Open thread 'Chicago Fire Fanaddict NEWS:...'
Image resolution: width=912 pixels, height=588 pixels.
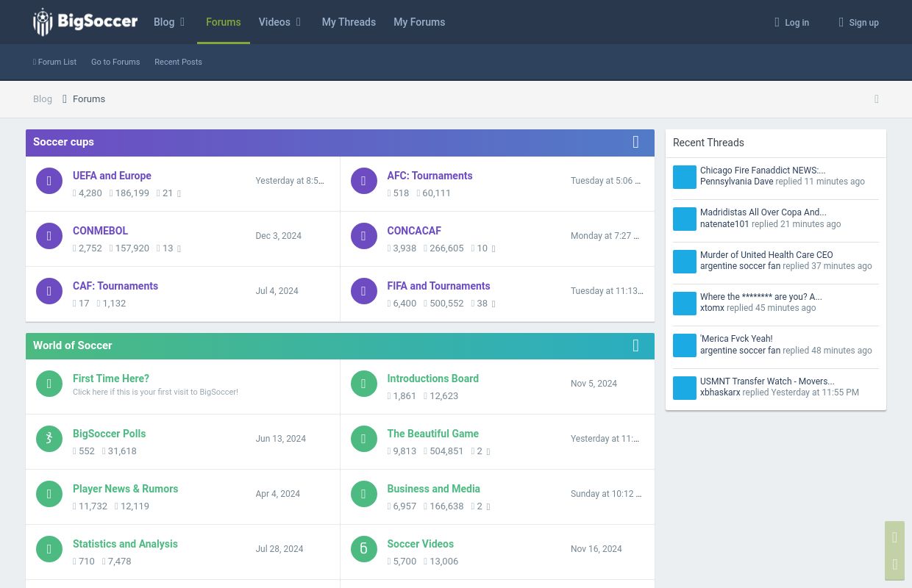pyautogui.click(x=763, y=171)
